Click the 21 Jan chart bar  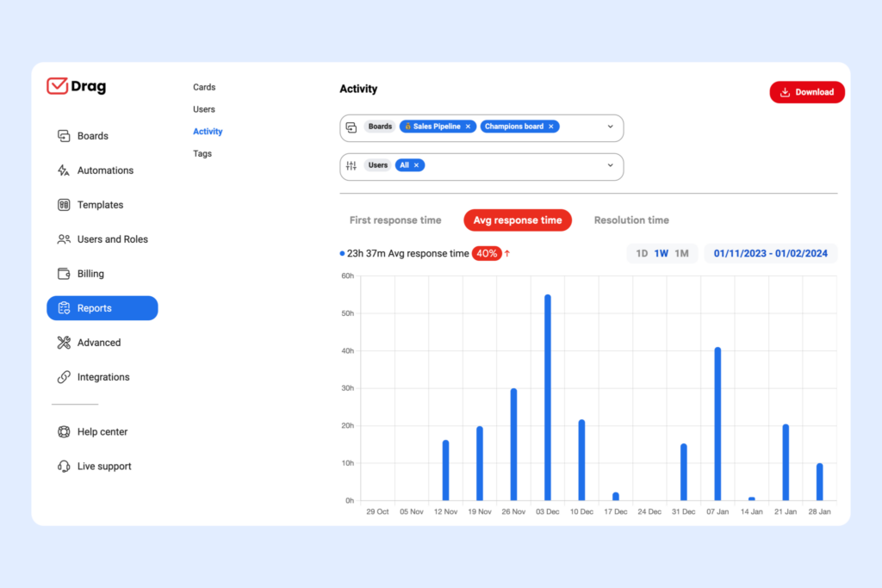(786, 462)
